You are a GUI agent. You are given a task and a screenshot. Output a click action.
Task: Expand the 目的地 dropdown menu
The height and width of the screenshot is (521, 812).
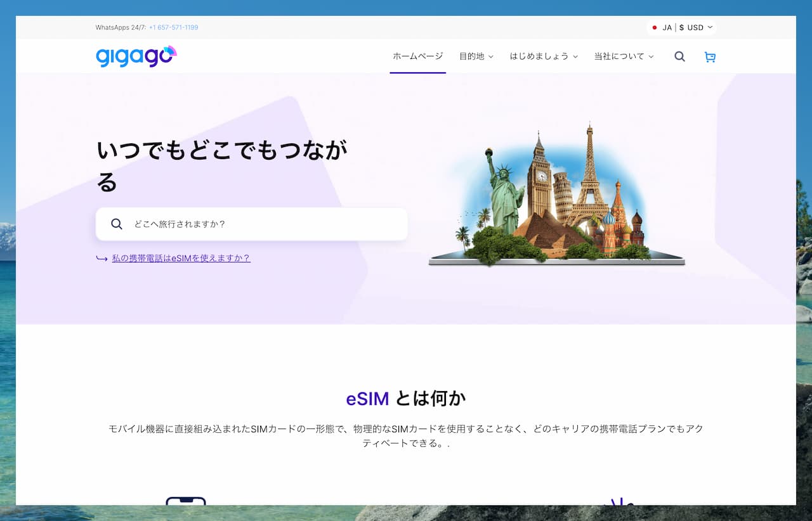coord(490,56)
